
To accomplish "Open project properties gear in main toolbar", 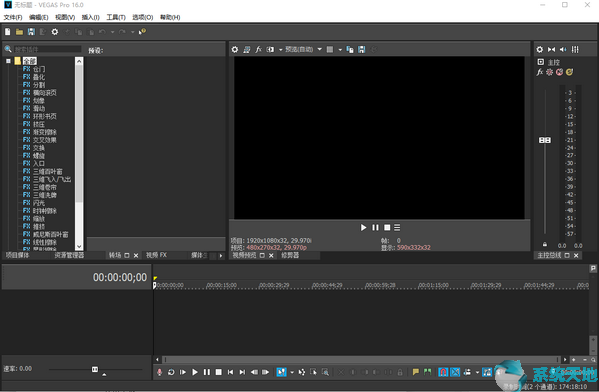I will pos(55,32).
